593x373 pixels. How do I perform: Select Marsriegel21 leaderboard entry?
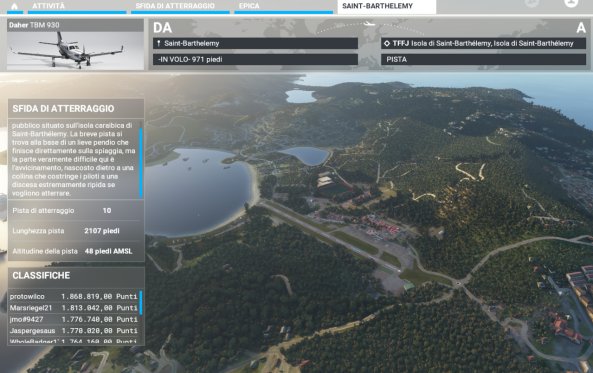(74, 308)
